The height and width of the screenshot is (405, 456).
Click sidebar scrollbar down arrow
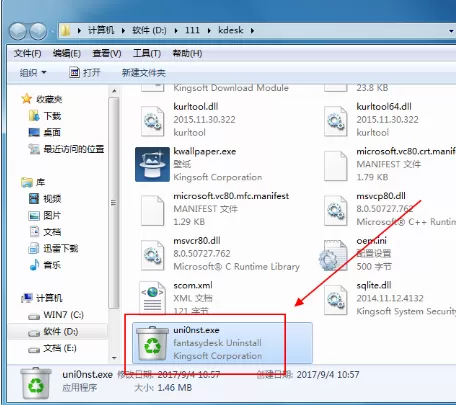[x=114, y=358]
